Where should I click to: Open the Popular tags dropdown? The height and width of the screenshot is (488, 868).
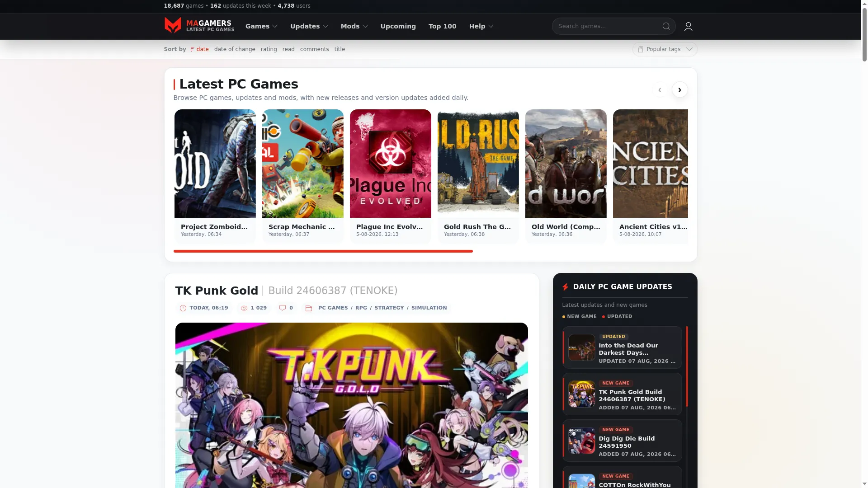[x=665, y=49]
